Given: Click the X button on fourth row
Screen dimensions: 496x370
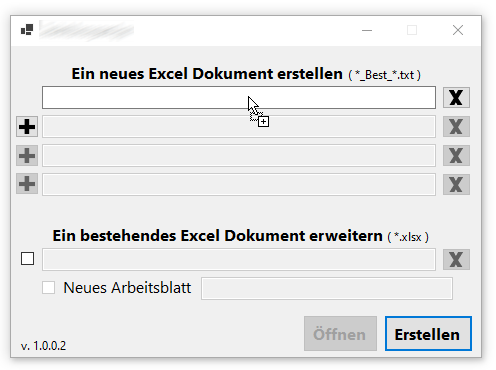Looking at the screenshot, I should coord(456,184).
